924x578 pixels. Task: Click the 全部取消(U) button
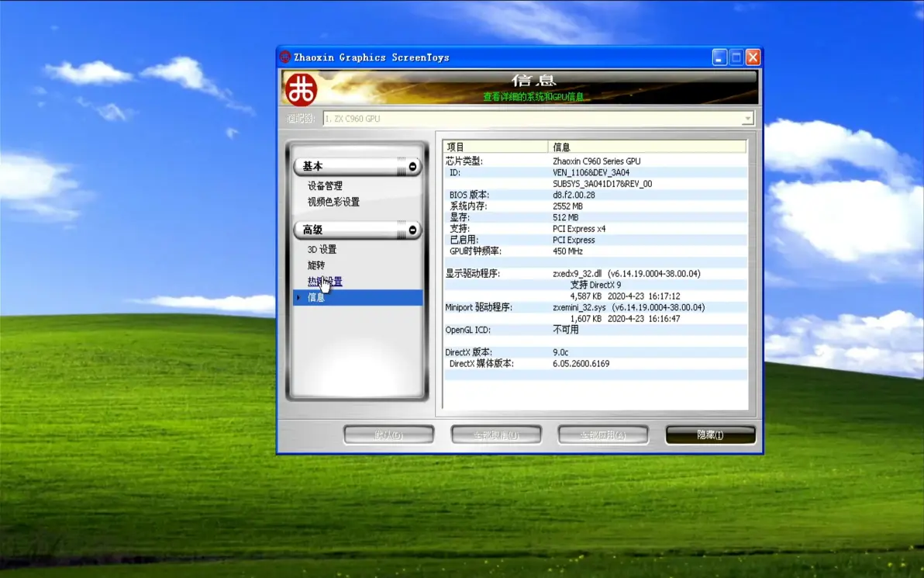coord(496,435)
